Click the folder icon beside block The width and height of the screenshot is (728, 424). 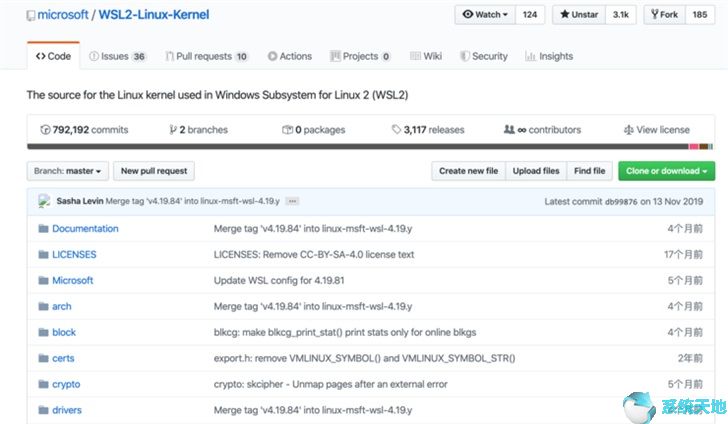click(x=44, y=333)
